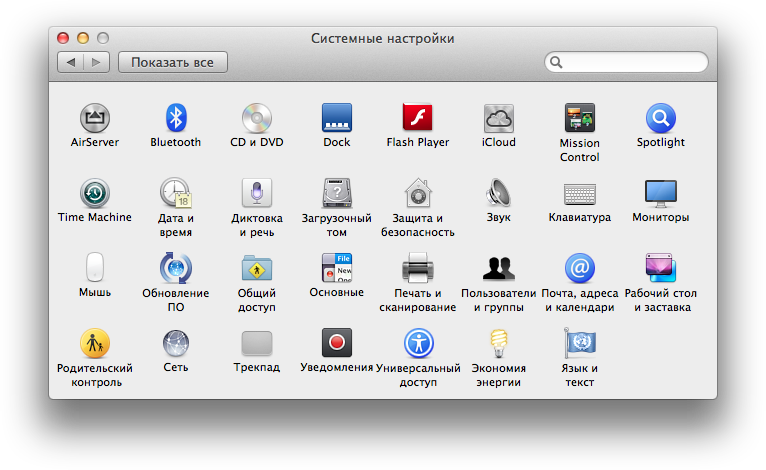Go forward with the right arrow button
The height and width of the screenshot is (470, 766).
point(96,62)
